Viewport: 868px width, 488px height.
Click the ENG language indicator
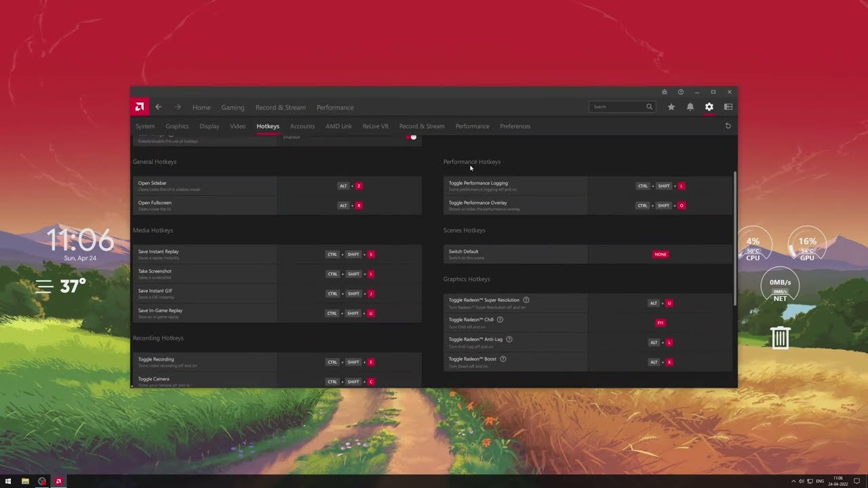click(x=820, y=481)
